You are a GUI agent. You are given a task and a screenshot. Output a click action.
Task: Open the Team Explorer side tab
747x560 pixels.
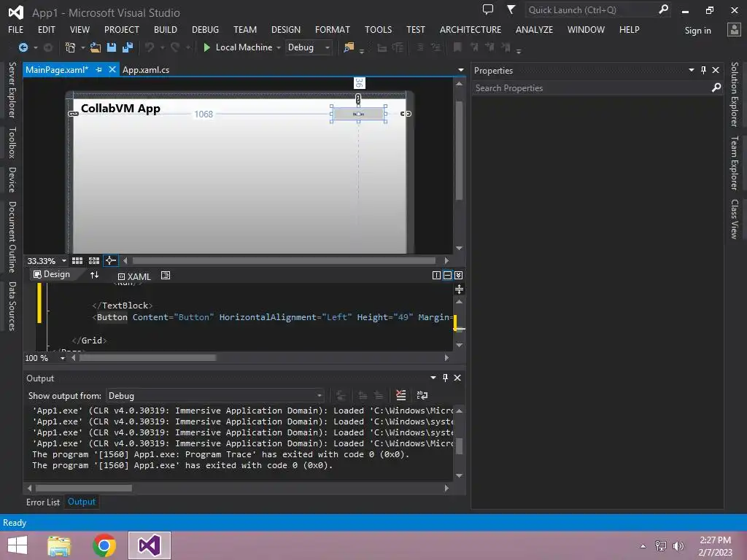pos(735,163)
